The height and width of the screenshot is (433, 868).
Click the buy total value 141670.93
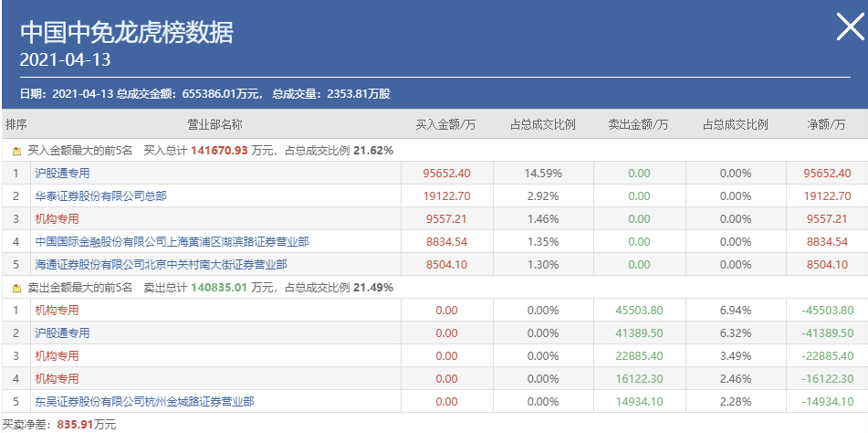pos(220,150)
